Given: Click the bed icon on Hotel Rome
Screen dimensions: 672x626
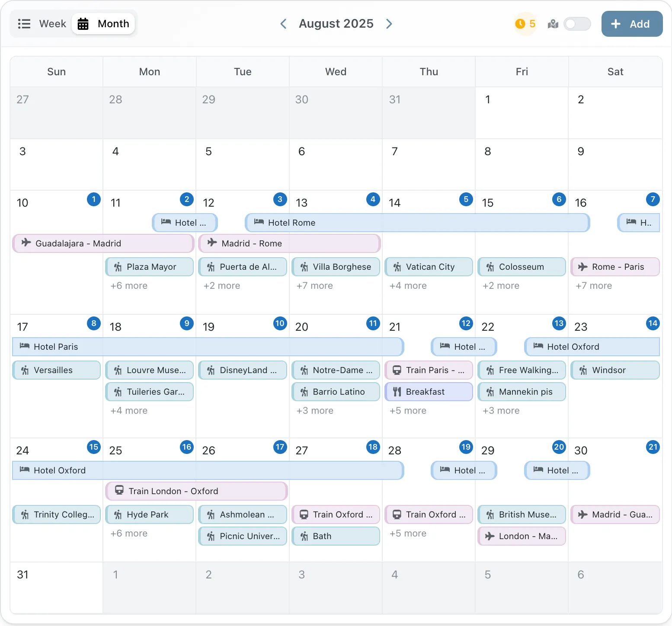Looking at the screenshot, I should coord(259,222).
